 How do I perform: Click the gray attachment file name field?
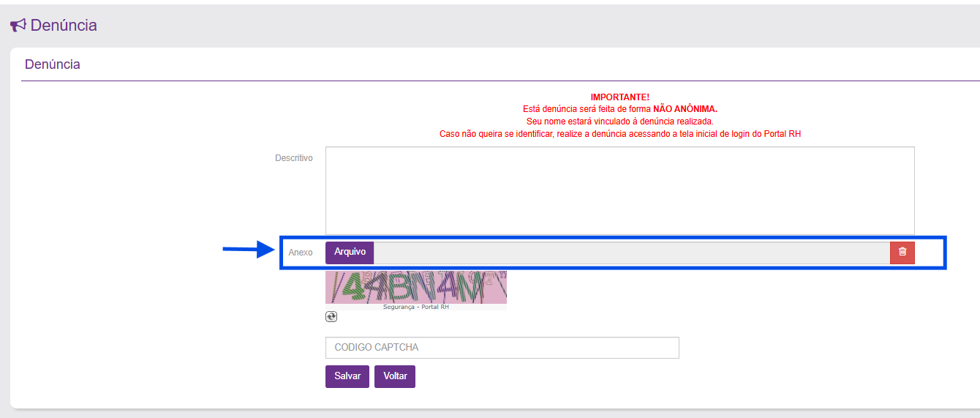(x=631, y=253)
